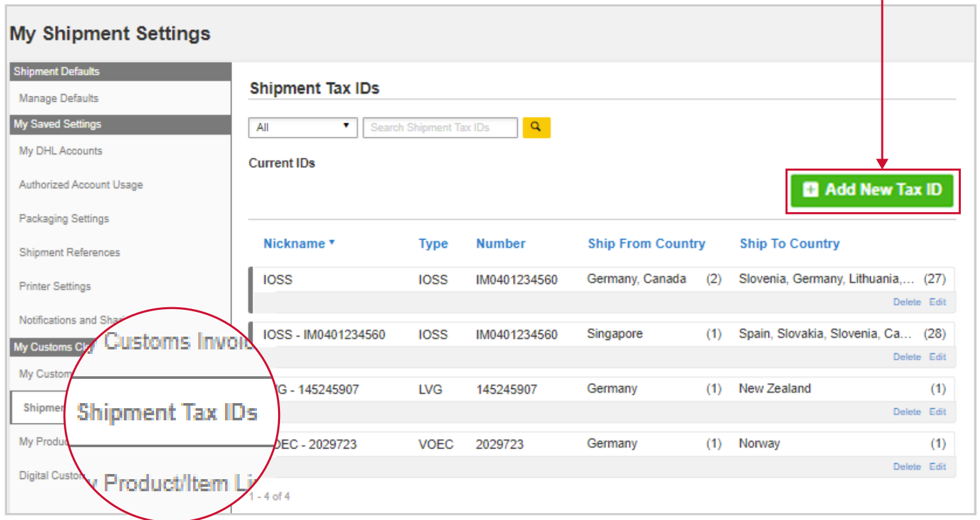This screenshot has width=980, height=520.
Task: Go to Authorized Account Usage
Action: coord(81,185)
